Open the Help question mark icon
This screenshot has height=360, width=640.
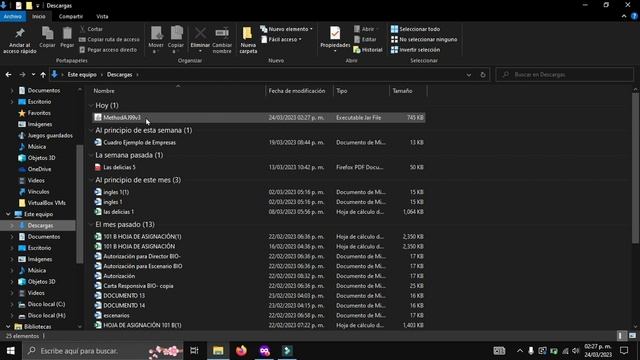tap(634, 16)
